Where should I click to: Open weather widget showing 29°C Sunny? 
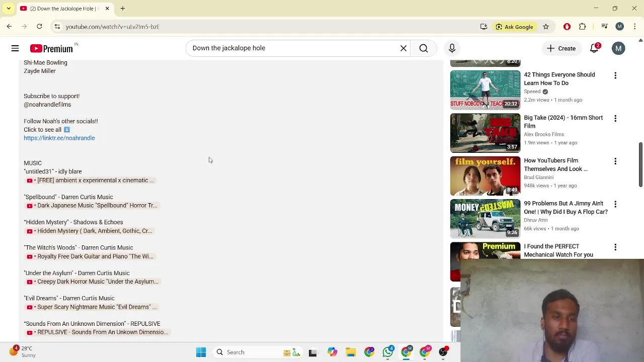[22, 351]
